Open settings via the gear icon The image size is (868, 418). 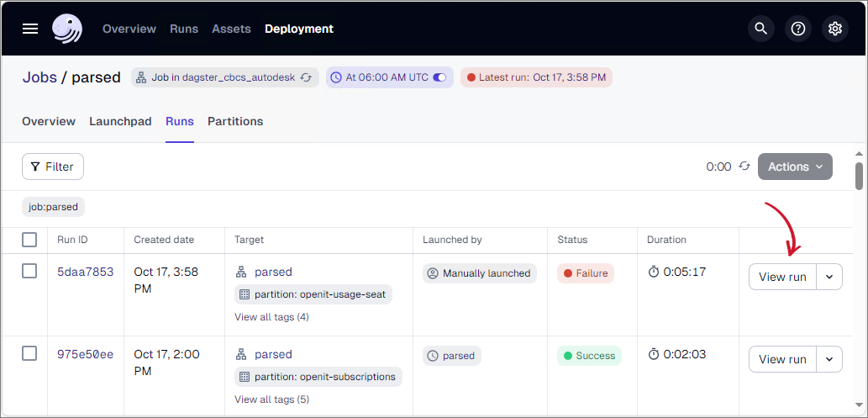[x=835, y=29]
